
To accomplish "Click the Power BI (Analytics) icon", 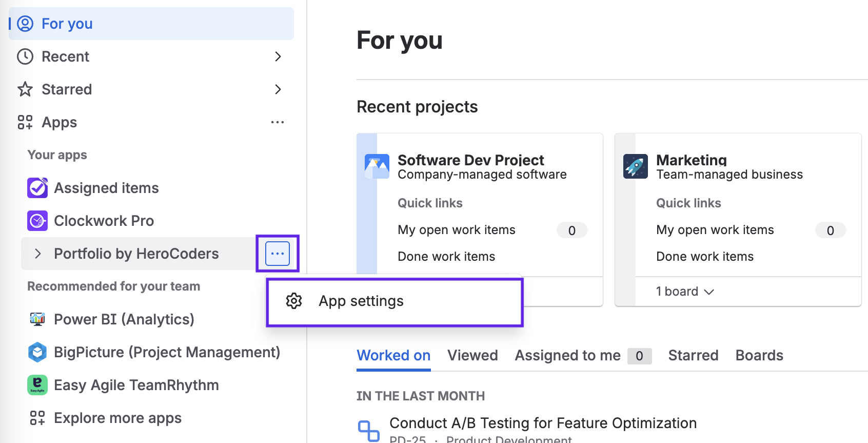I will [x=37, y=319].
